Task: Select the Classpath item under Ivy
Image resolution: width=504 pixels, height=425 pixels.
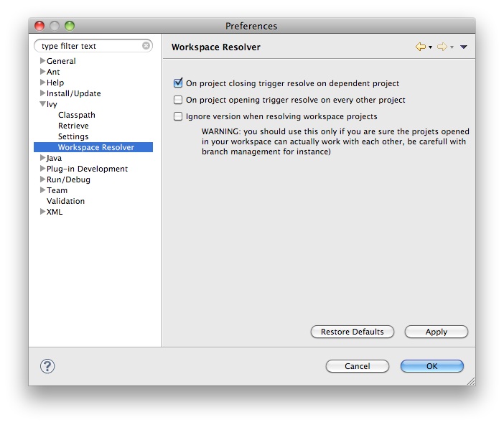Action: tap(76, 115)
